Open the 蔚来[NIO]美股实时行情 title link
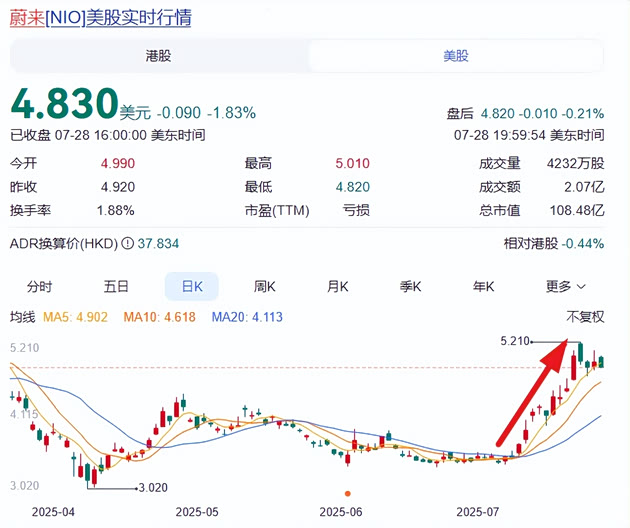 tap(101, 19)
